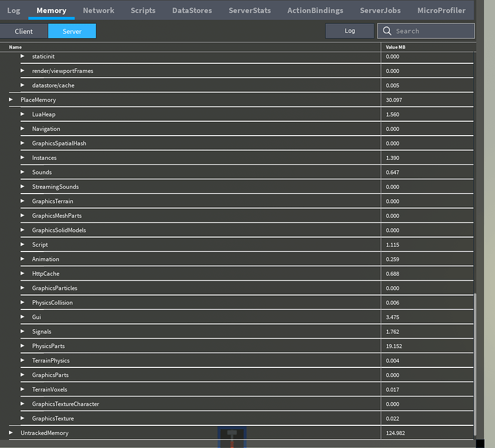Expand the GraphicsTerrain row arrow

click(x=23, y=201)
